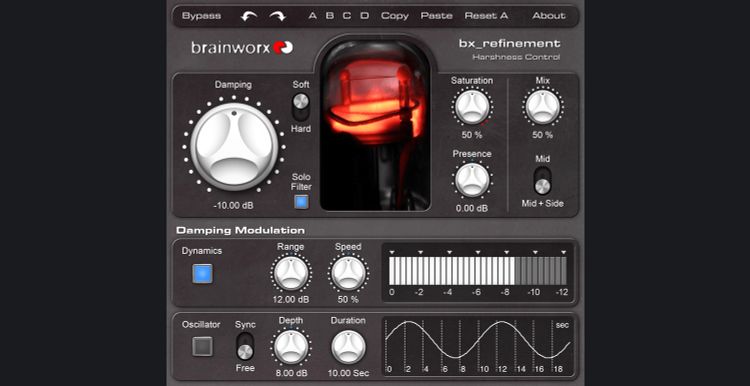Click the Speed knob
Image resolution: width=750 pixels, height=386 pixels.
[348, 274]
